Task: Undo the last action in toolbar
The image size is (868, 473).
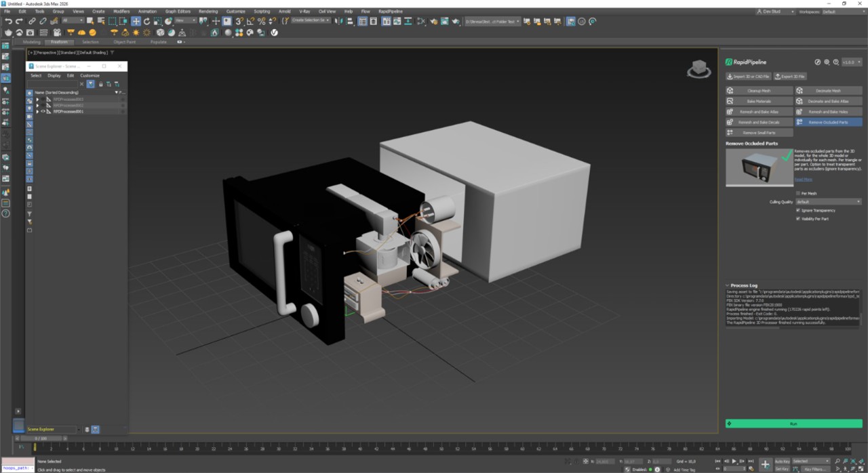Action: point(8,22)
